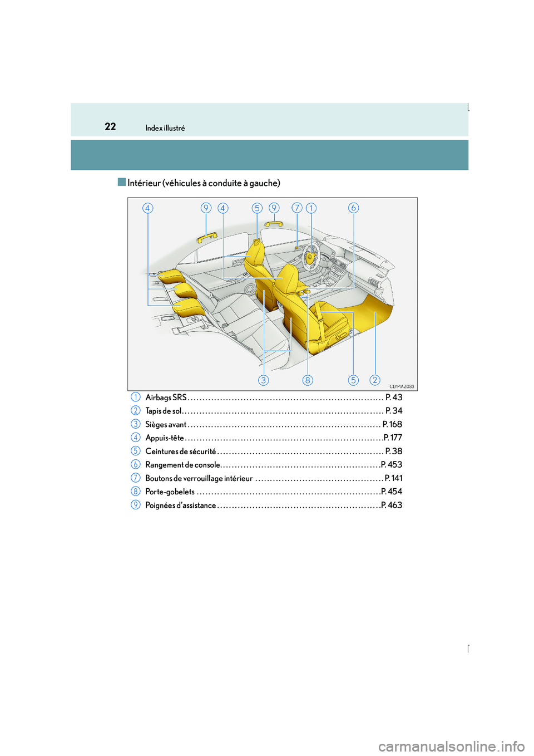Click page reference P. 38

click(x=394, y=451)
